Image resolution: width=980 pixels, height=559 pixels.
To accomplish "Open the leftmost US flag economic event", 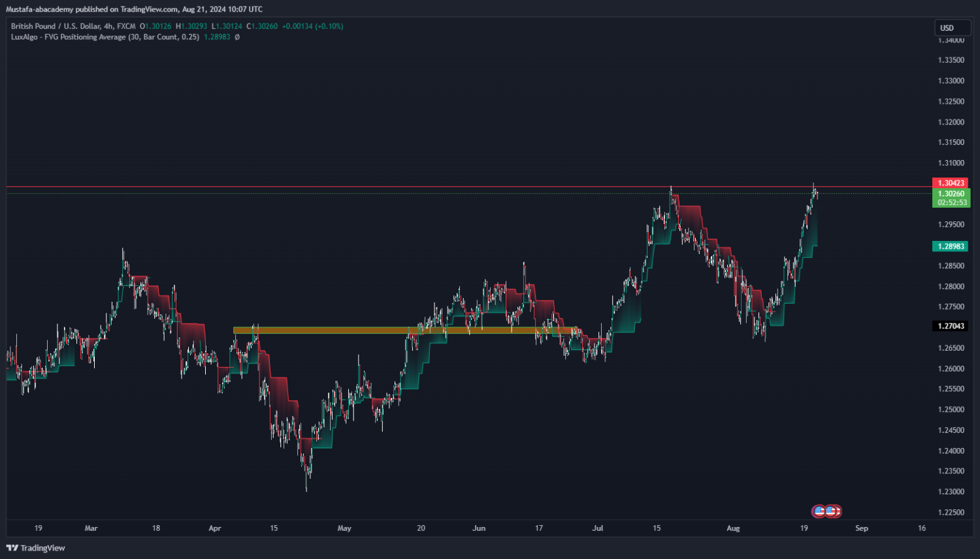I will pyautogui.click(x=819, y=511).
